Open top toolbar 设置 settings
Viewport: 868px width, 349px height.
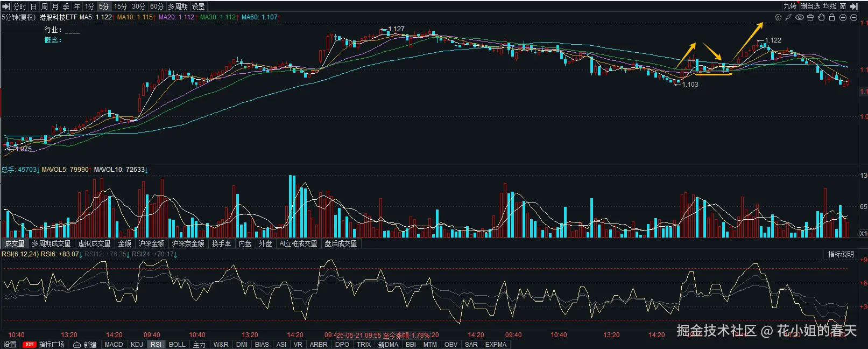click(199, 6)
